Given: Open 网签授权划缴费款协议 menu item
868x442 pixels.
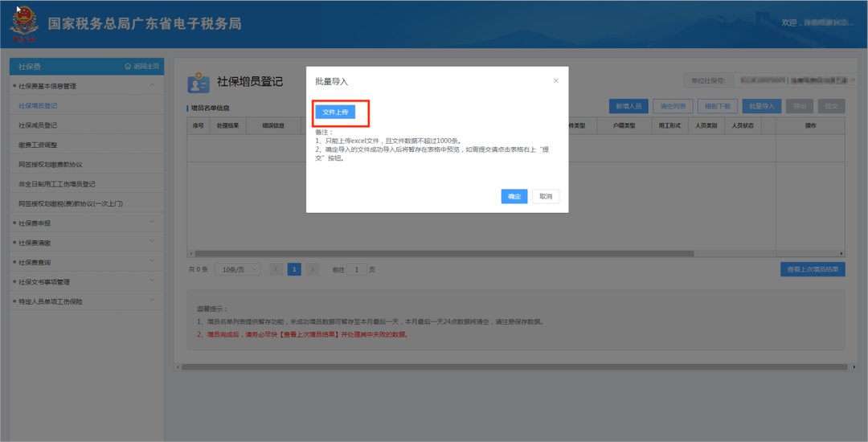Looking at the screenshot, I should pos(51,164).
